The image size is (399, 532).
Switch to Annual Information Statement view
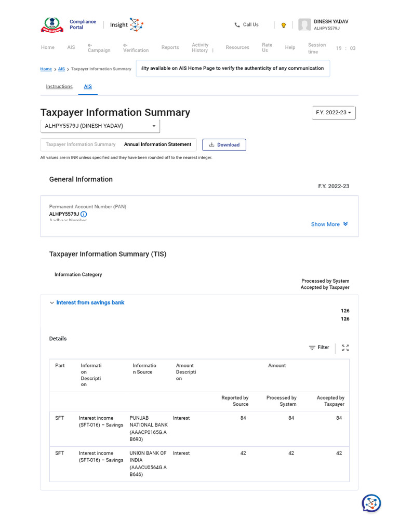[157, 144]
